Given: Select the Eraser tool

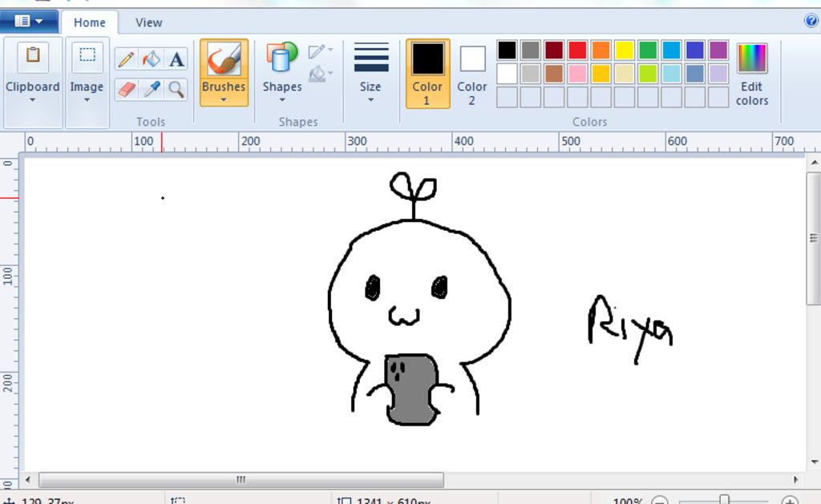Looking at the screenshot, I should click(x=126, y=90).
